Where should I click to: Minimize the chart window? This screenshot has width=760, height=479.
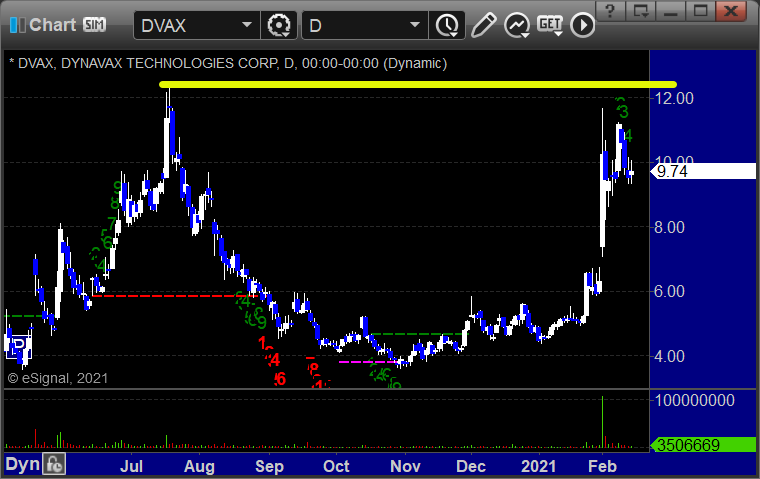[x=670, y=11]
